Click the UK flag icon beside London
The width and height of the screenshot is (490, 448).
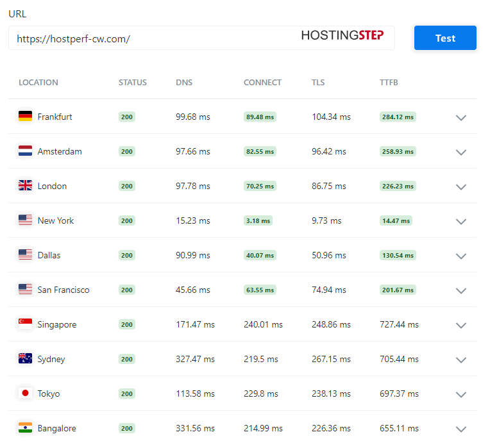click(x=25, y=185)
